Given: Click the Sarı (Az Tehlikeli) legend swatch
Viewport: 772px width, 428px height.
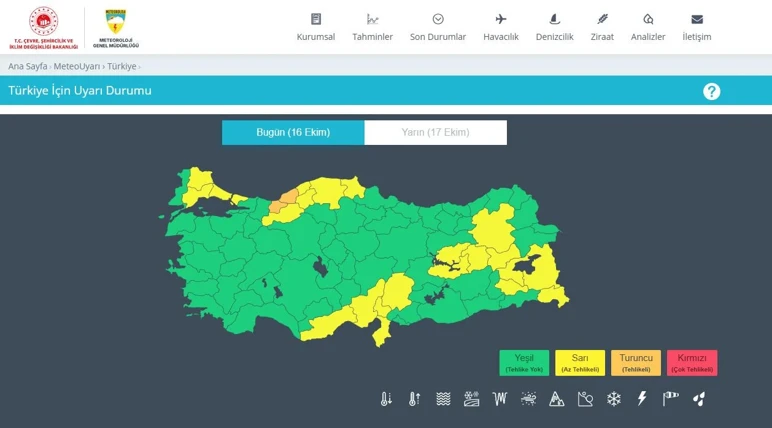Looking at the screenshot, I should 580,363.
